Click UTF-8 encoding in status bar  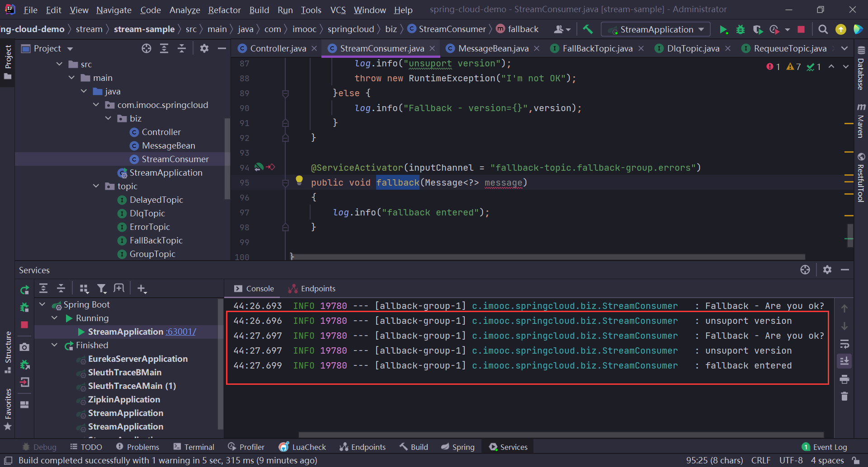click(791, 460)
